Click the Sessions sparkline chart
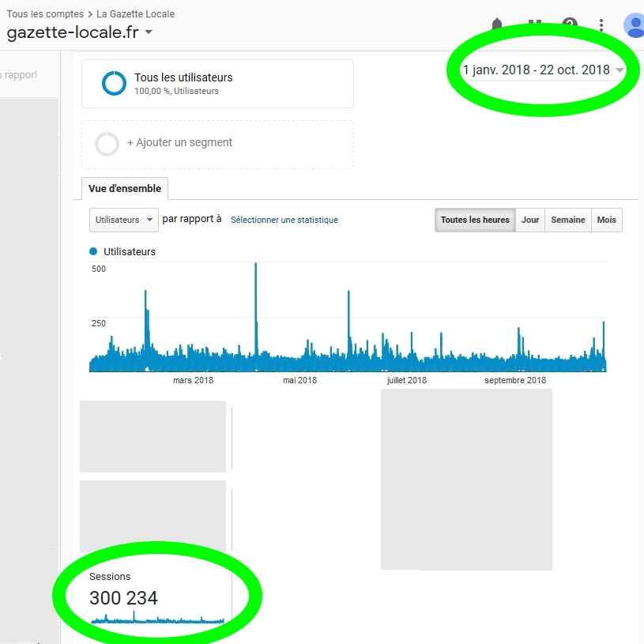This screenshot has height=644, width=644. pyautogui.click(x=157, y=618)
